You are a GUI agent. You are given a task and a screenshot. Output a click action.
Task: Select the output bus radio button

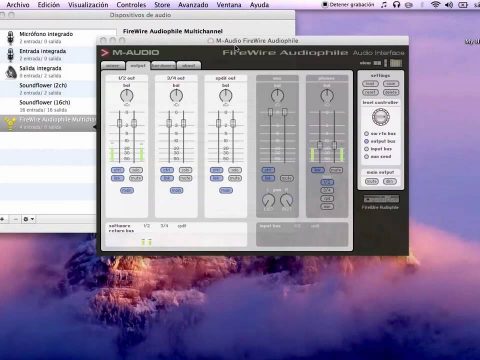tap(366, 141)
